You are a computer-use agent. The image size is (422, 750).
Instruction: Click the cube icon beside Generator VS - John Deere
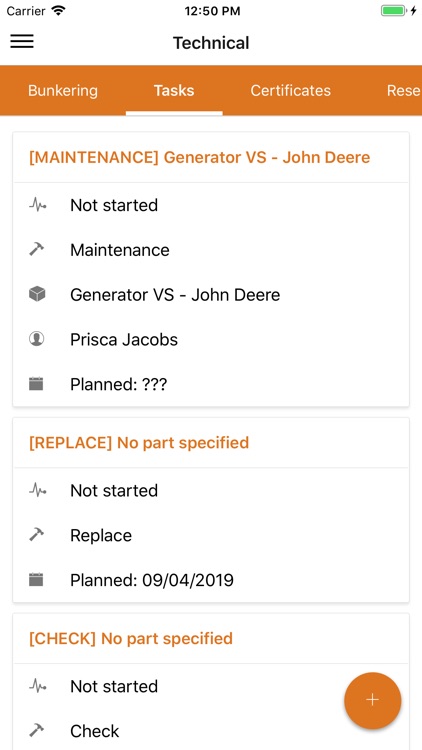pos(37,295)
